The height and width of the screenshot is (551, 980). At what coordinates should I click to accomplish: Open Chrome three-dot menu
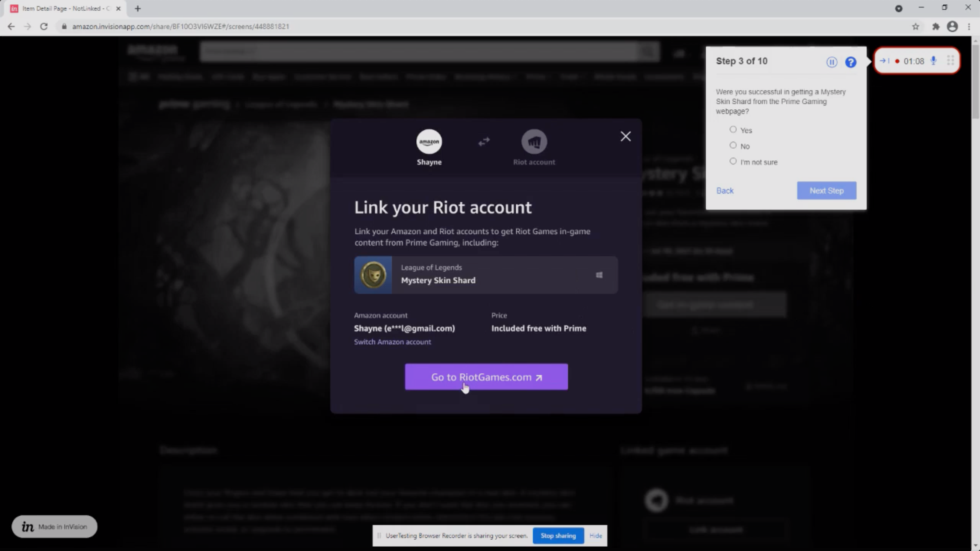point(969,27)
